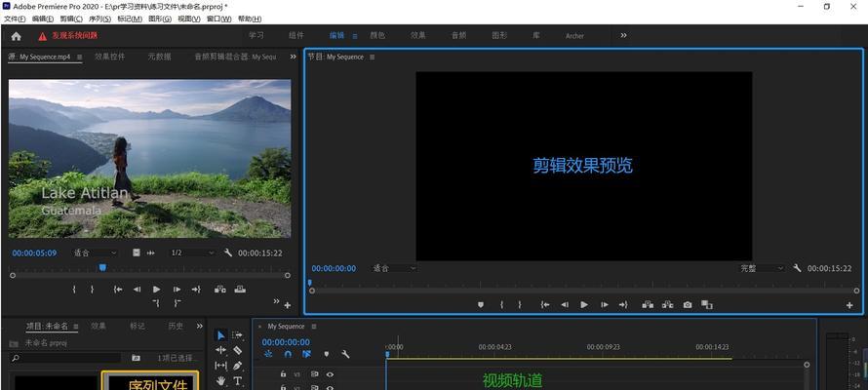Select the Pen tool
Screen dimensions: 868x390
[238, 366]
